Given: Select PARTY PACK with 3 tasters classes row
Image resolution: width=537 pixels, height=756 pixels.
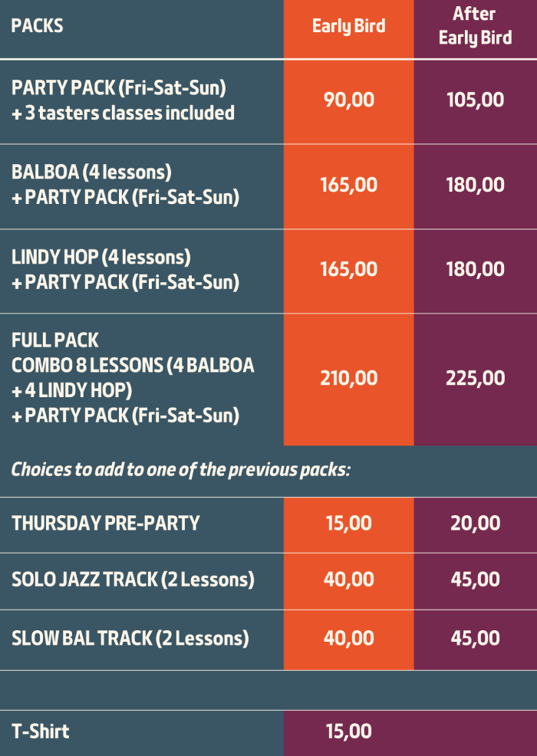Looking at the screenshot, I should coord(268,101).
